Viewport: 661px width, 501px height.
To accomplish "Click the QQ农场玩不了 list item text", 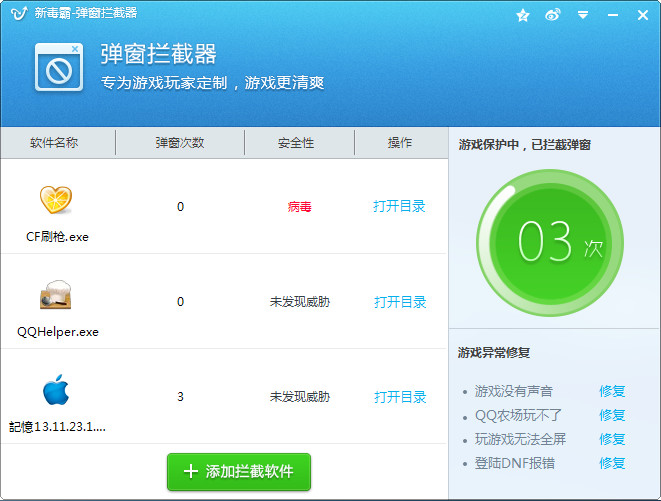I will (x=518, y=415).
